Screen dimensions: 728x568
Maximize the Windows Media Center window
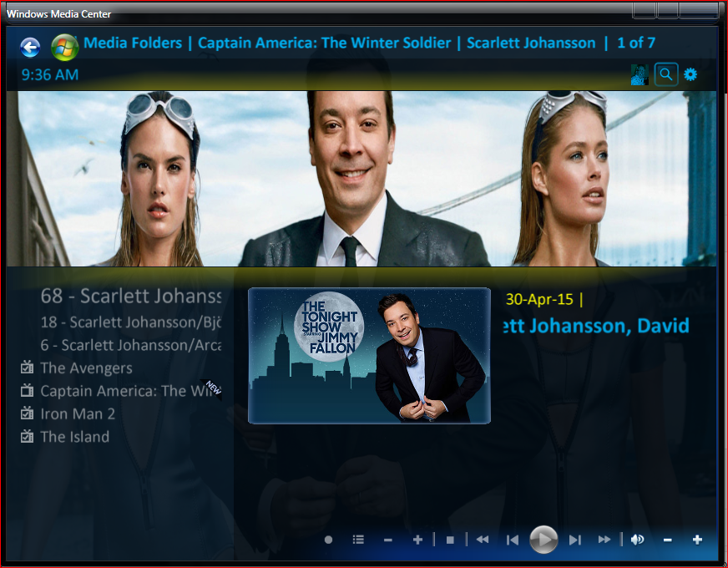pyautogui.click(x=668, y=10)
